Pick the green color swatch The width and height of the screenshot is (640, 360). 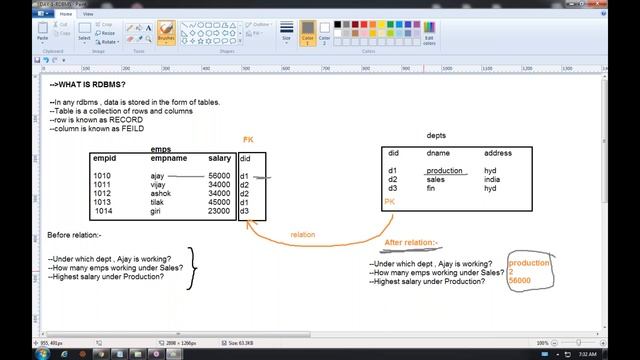coord(390,24)
